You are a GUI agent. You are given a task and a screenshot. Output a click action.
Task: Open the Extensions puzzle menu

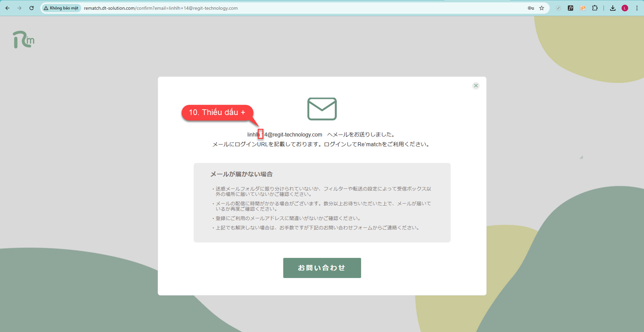(595, 8)
